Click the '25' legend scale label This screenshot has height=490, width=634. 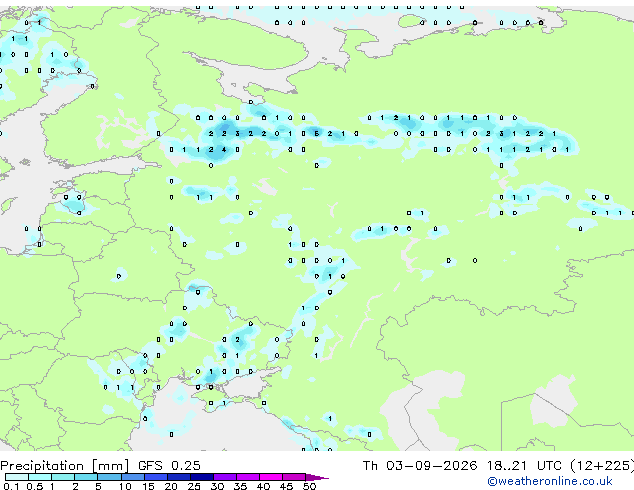pyautogui.click(x=194, y=486)
